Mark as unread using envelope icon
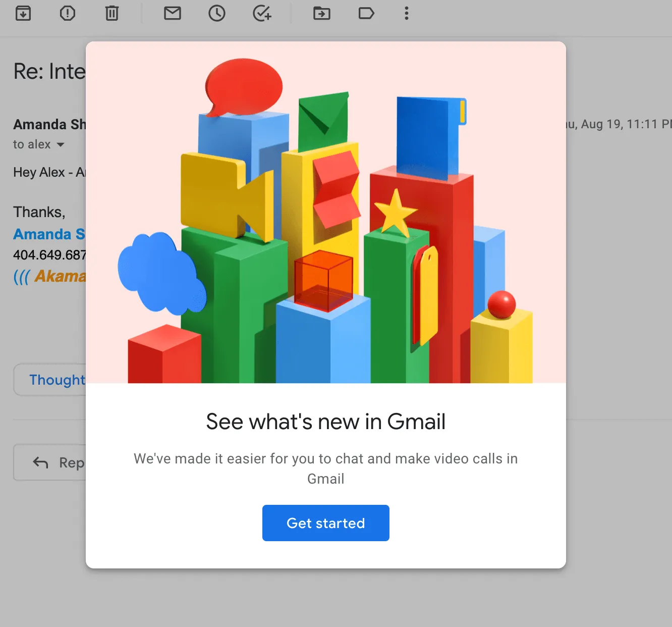Screen dimensions: 672x627 point(173,13)
